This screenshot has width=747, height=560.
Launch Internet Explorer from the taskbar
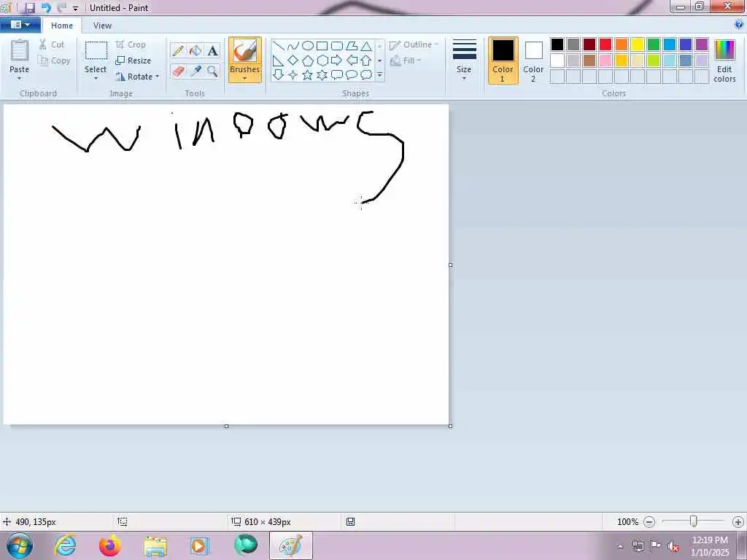(65, 545)
